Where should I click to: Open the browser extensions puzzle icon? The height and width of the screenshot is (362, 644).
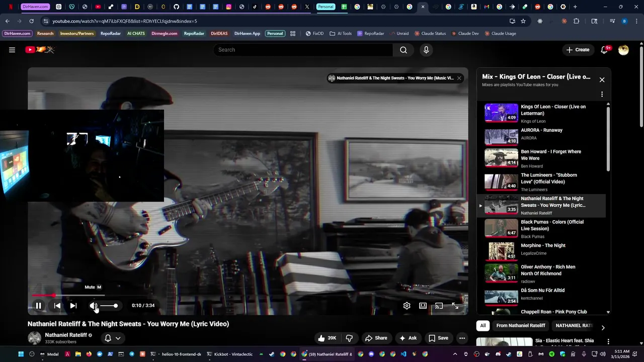tap(577, 21)
